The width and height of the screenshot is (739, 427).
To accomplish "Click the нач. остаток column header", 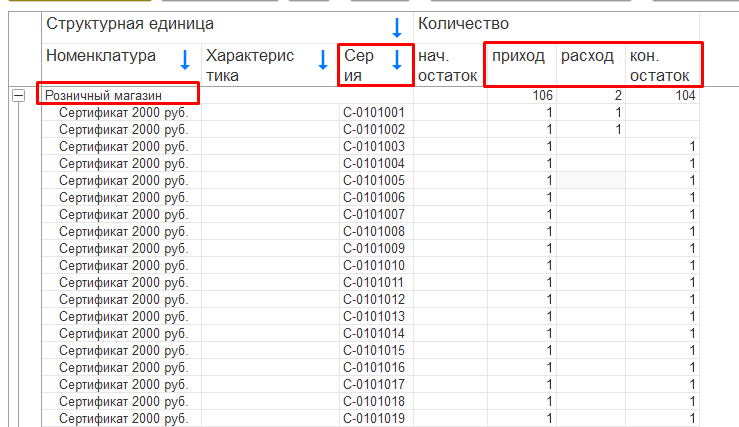I will (450, 65).
